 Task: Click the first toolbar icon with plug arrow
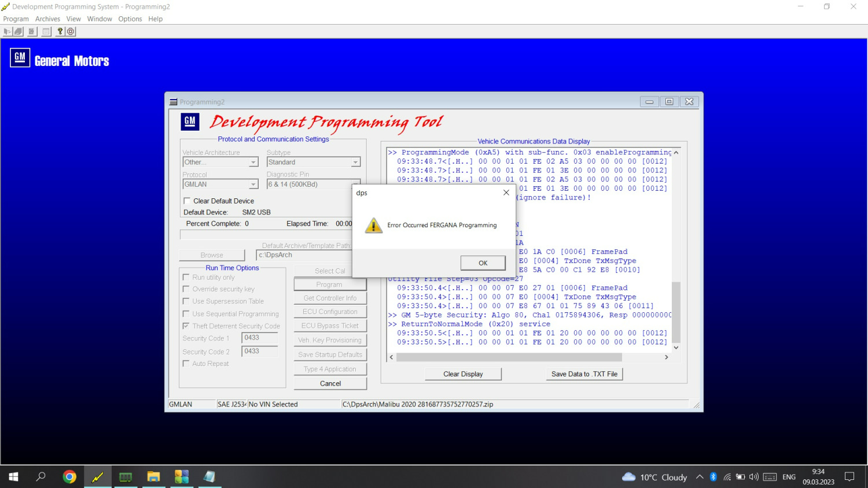(x=8, y=32)
